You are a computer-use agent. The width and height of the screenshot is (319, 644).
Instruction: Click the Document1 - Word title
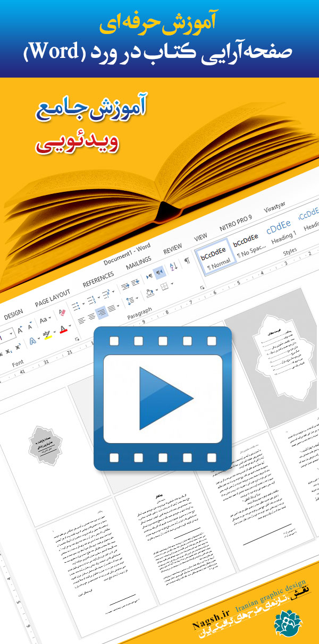(x=128, y=253)
